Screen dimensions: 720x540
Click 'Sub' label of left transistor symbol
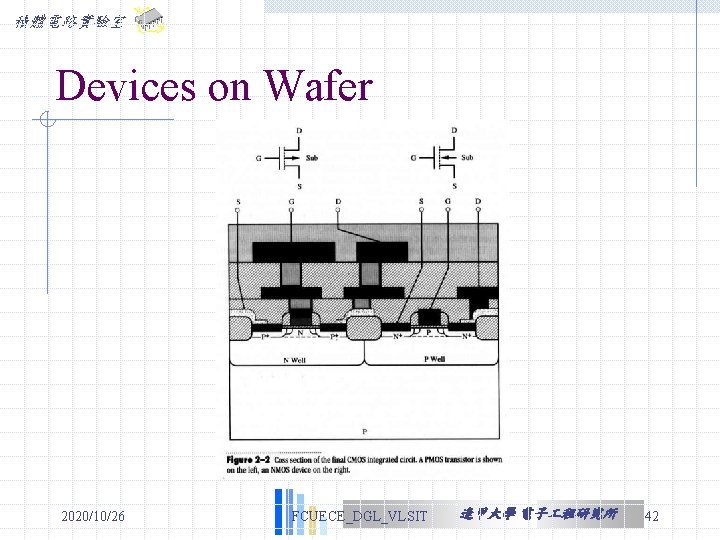[x=312, y=158]
